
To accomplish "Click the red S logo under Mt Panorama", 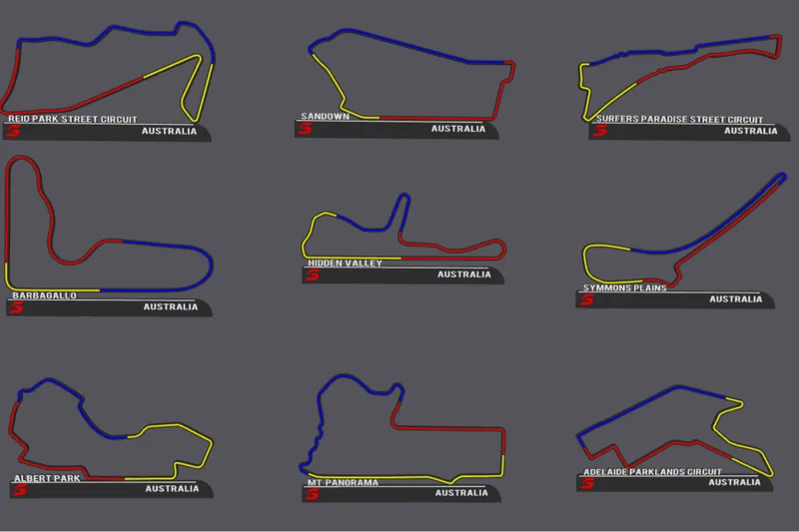I will click(313, 493).
